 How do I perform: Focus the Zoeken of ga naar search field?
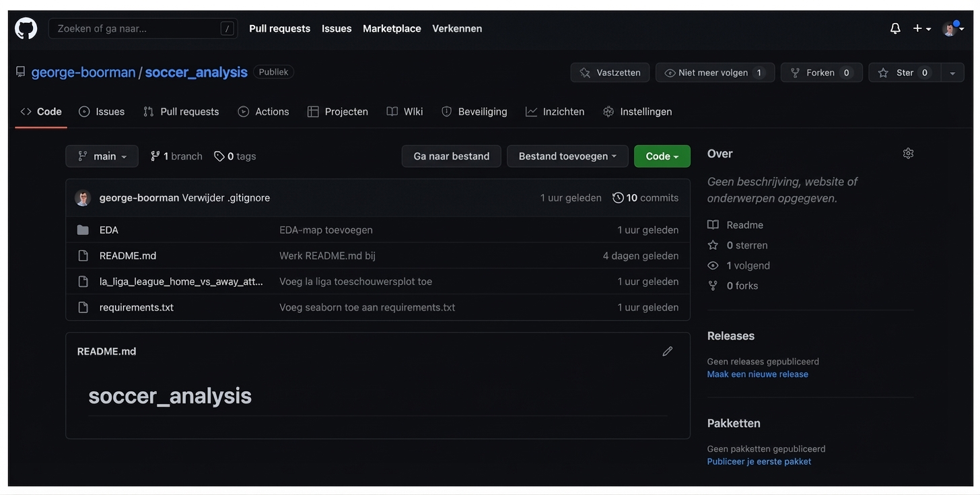point(138,28)
